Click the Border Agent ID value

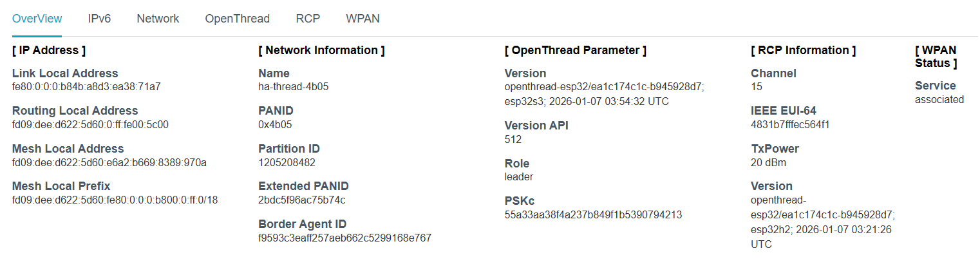click(x=344, y=238)
